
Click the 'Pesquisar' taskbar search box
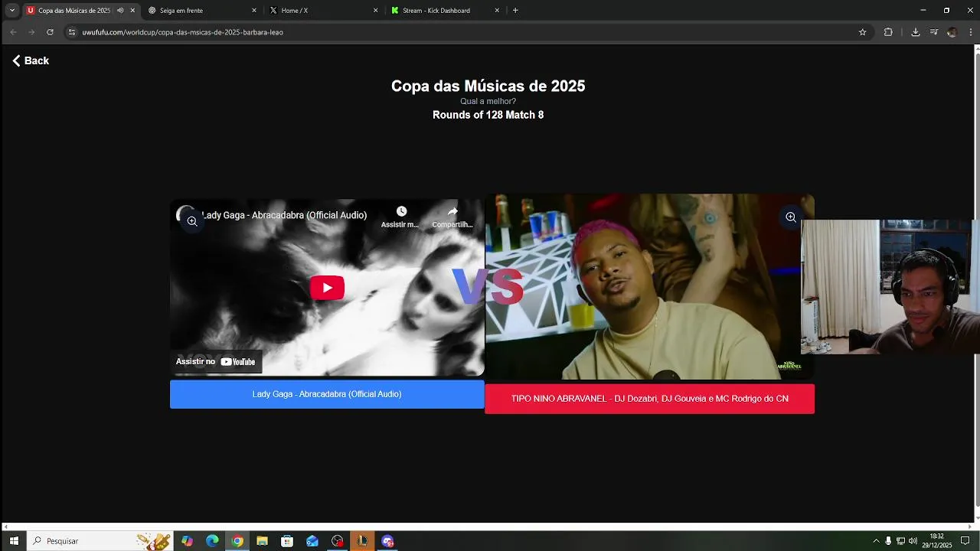click(100, 541)
